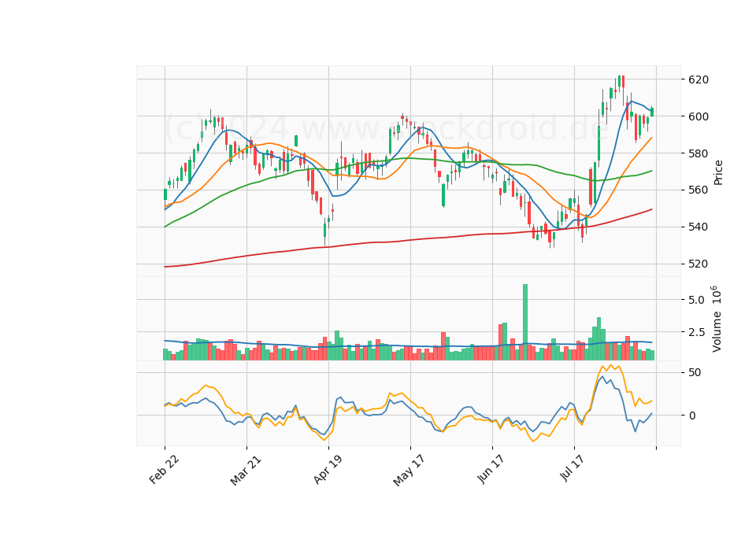The width and height of the screenshot is (756, 543).
Task: Click the tallest green volume bar
Action: coord(525,322)
